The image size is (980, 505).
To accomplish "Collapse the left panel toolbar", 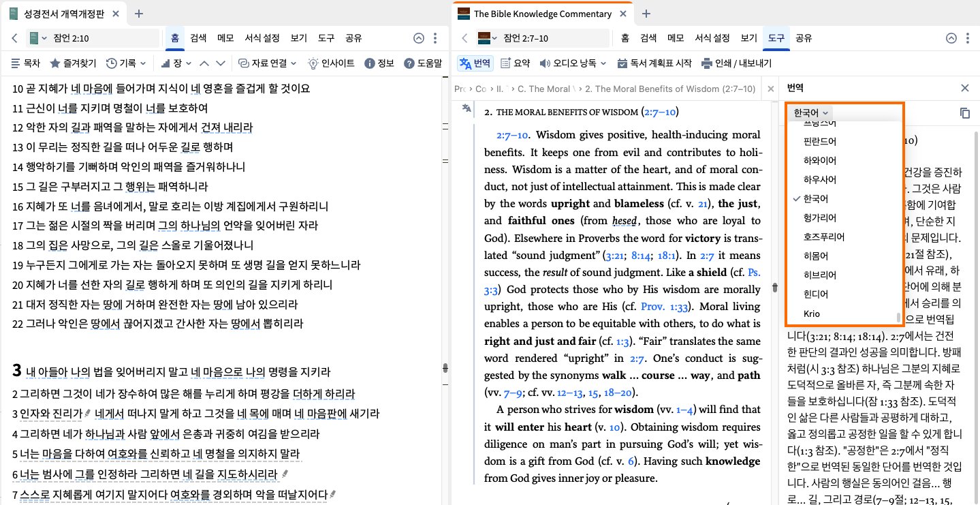I will click(x=419, y=39).
